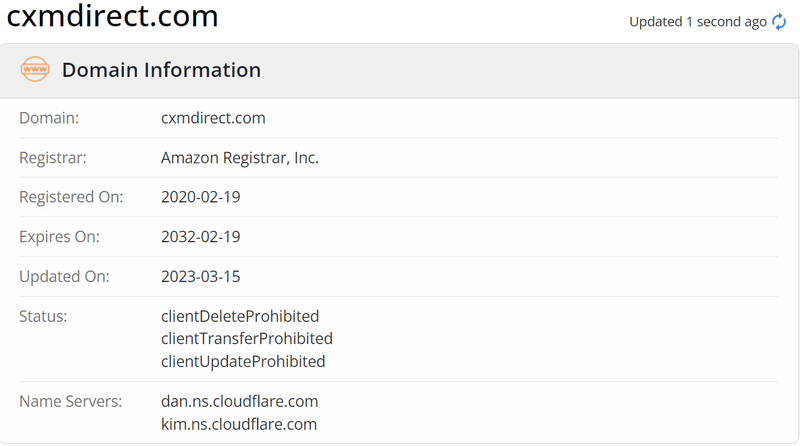Select the cxmdirect.com domain value
The width and height of the screenshot is (800, 446).
tap(213, 118)
